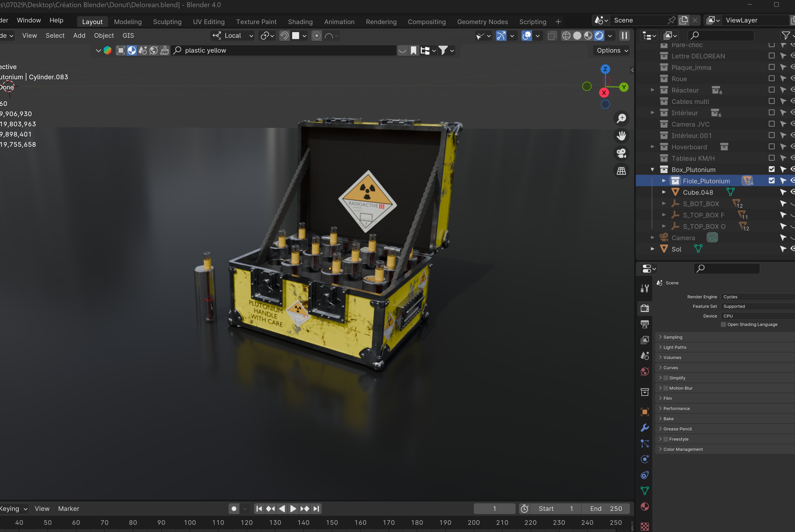Open viewport shading options dropdown arrow
Screen dimensions: 795x532
[610, 36]
